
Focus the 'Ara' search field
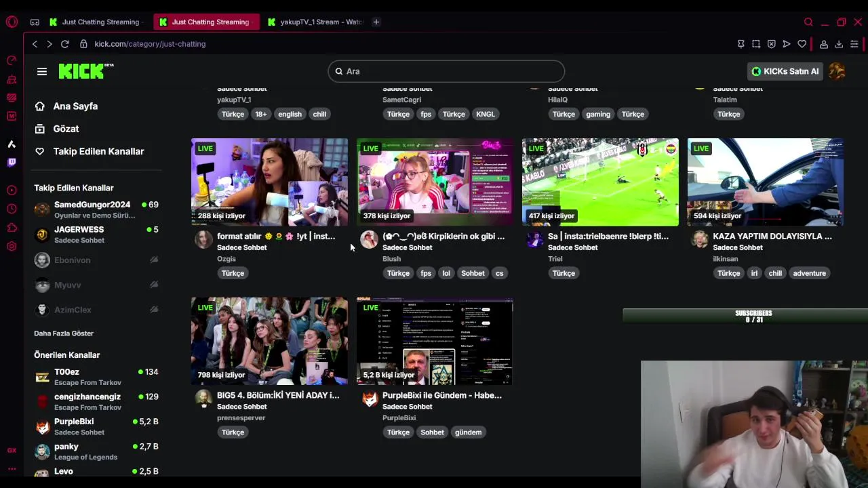tap(446, 71)
